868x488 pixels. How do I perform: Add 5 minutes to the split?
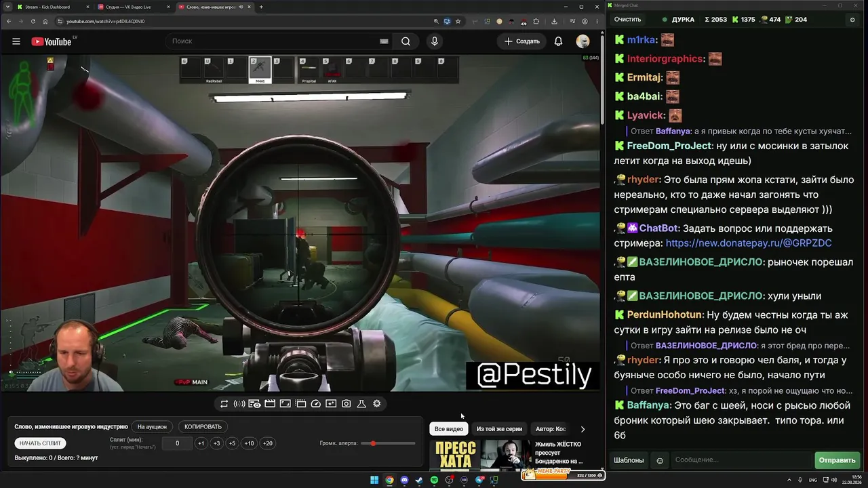tap(232, 443)
